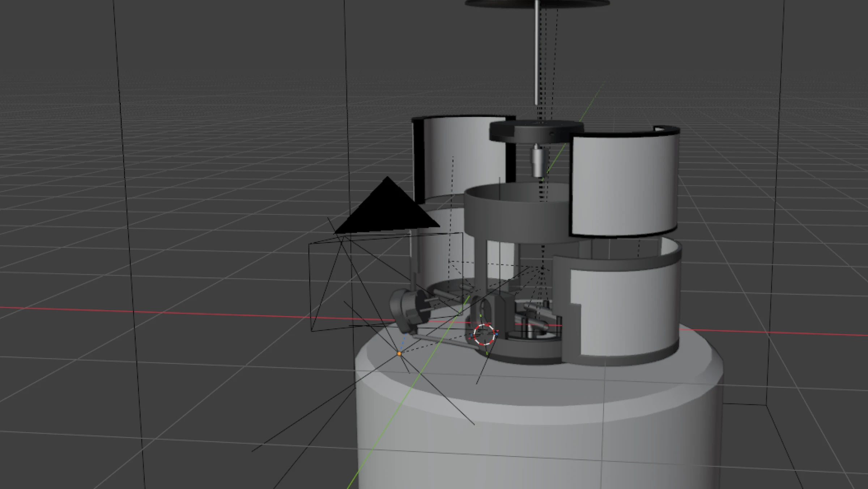
Task: Select the black pyramid-shaped object
Action: pyautogui.click(x=387, y=206)
